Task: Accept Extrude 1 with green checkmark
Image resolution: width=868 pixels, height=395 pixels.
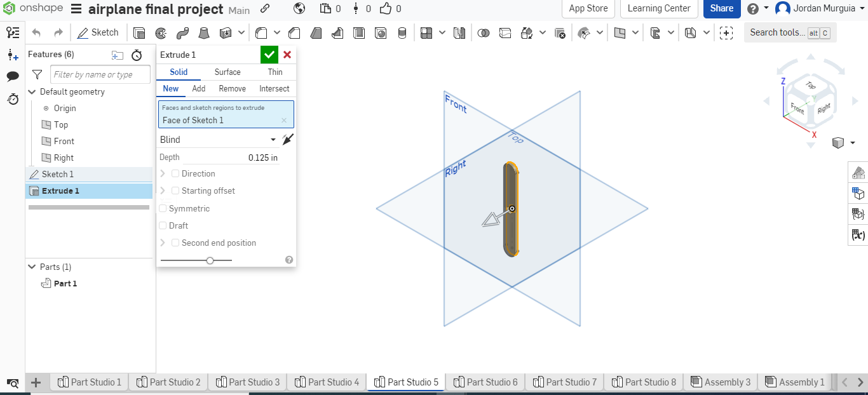Action: (269, 55)
